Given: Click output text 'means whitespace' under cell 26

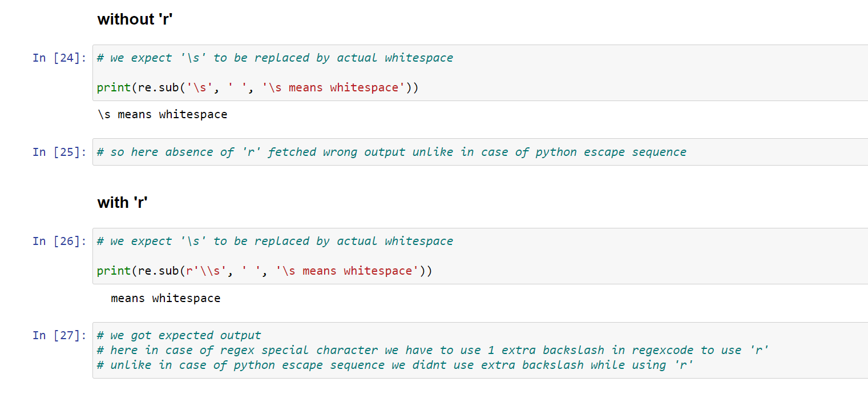Looking at the screenshot, I should [165, 298].
